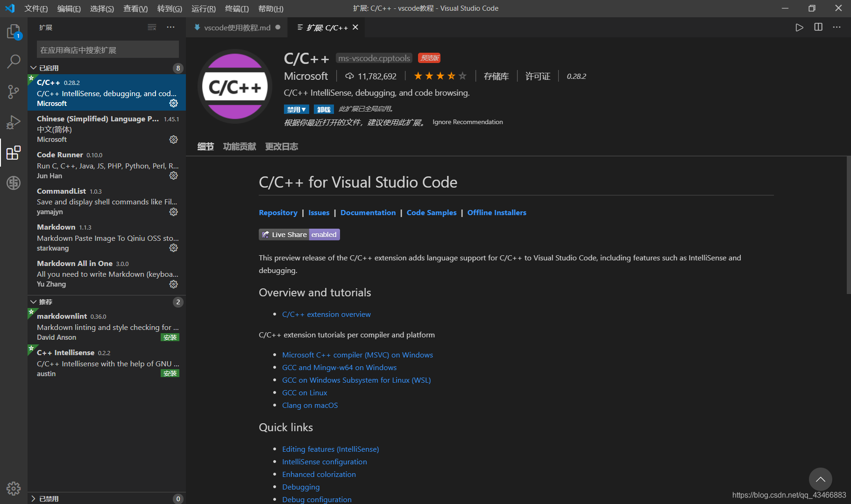Open the Repository link
The image size is (851, 504).
[278, 212]
